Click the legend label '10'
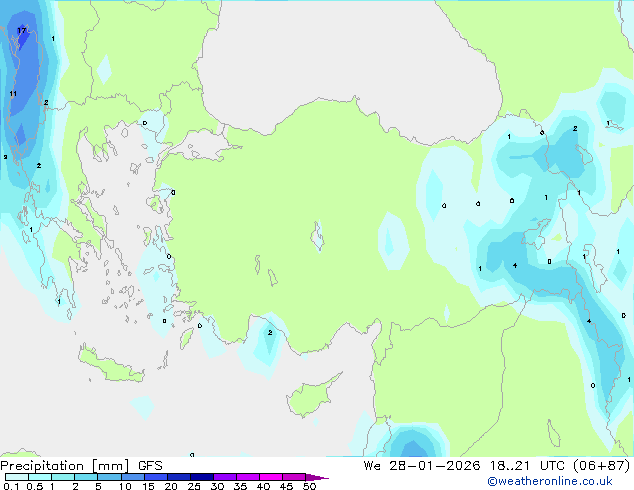634x490 pixels. click(x=125, y=486)
